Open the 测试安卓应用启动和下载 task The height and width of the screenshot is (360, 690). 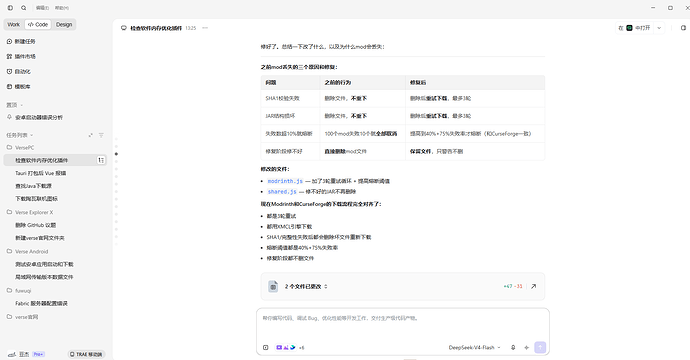tap(44, 264)
